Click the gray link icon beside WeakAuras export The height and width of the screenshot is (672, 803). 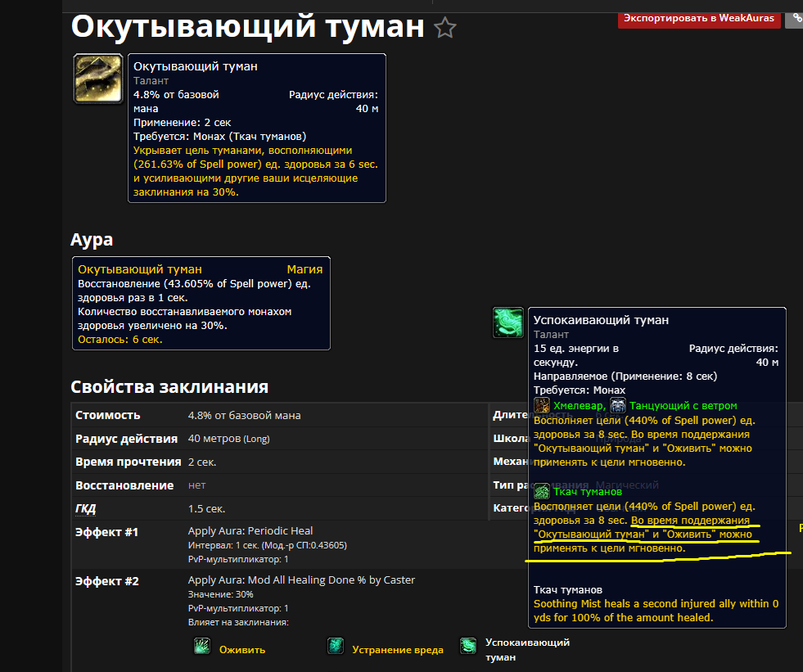[795, 17]
